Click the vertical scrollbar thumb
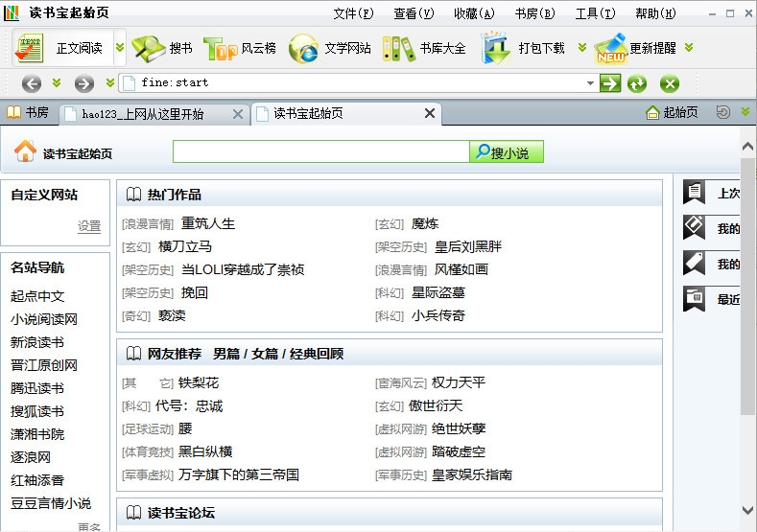Viewport: 757px width, 532px height. click(747, 286)
